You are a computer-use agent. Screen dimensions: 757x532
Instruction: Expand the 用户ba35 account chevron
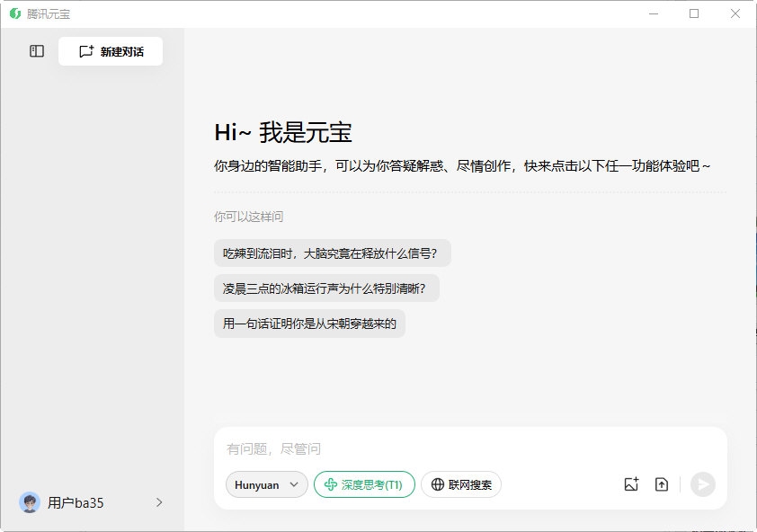coord(159,502)
